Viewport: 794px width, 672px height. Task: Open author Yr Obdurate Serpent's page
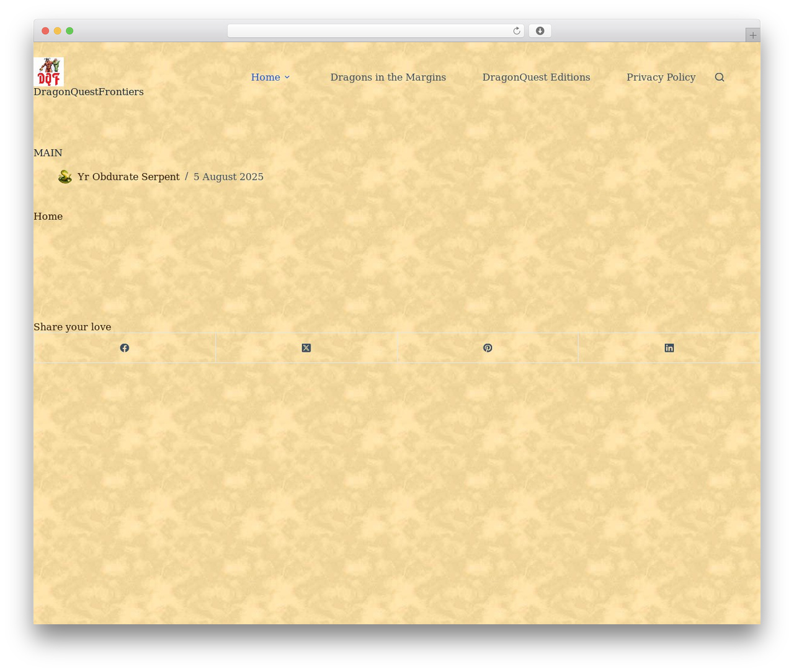pyautogui.click(x=128, y=177)
